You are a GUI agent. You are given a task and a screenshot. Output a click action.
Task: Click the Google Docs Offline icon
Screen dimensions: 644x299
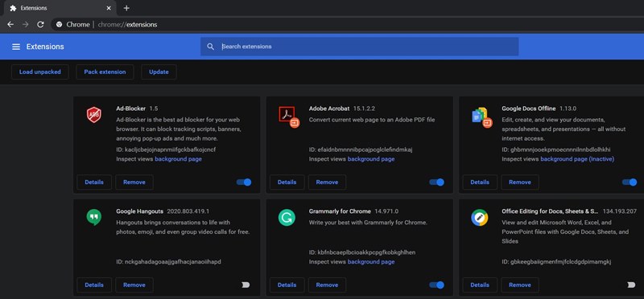481,117
